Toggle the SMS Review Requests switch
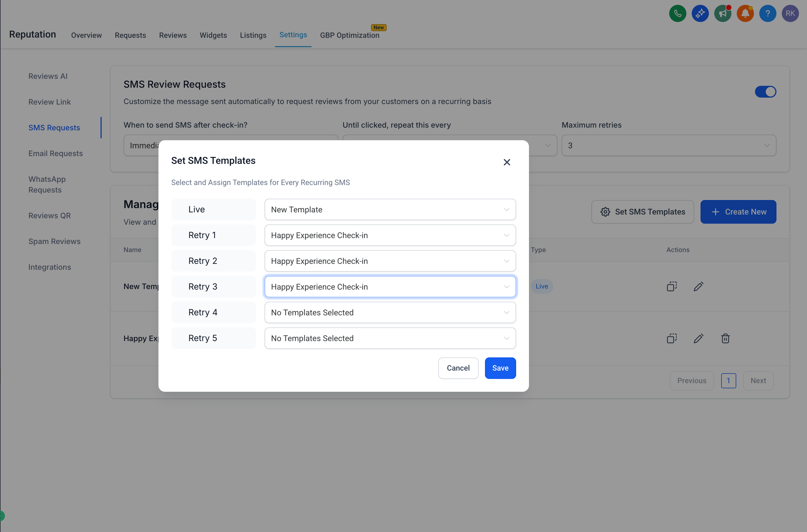The image size is (807, 532). (x=765, y=92)
